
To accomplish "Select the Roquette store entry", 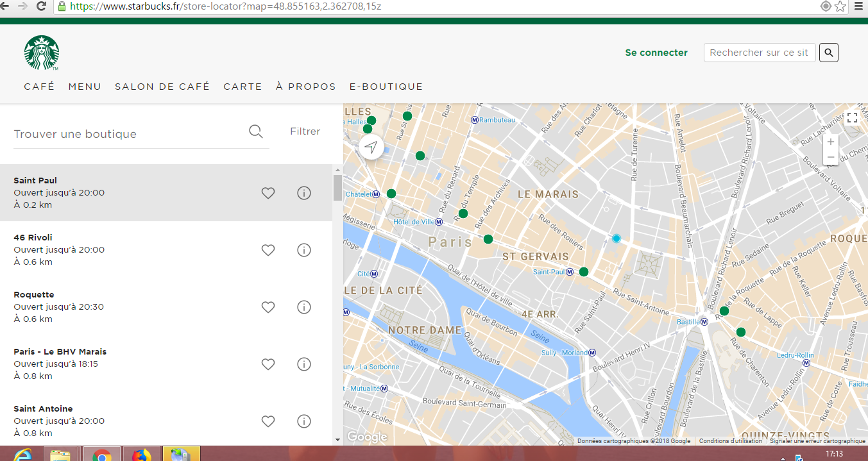I will pyautogui.click(x=166, y=307).
